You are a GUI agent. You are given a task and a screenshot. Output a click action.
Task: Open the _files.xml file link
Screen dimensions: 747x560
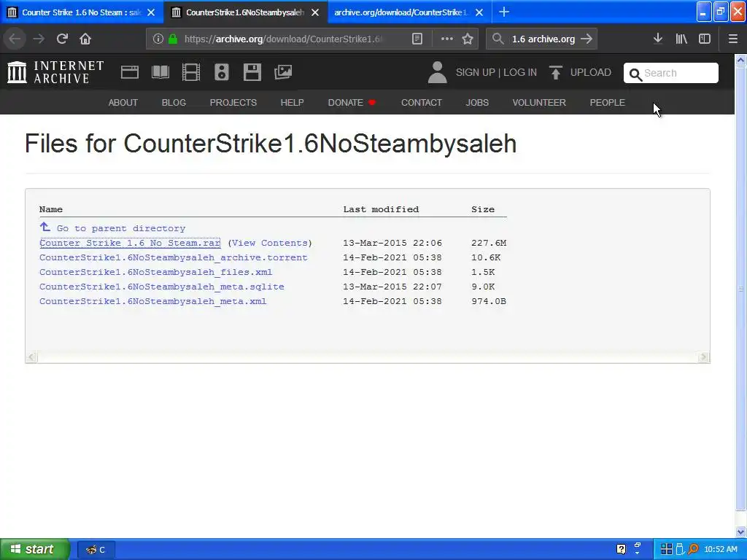[x=156, y=272]
